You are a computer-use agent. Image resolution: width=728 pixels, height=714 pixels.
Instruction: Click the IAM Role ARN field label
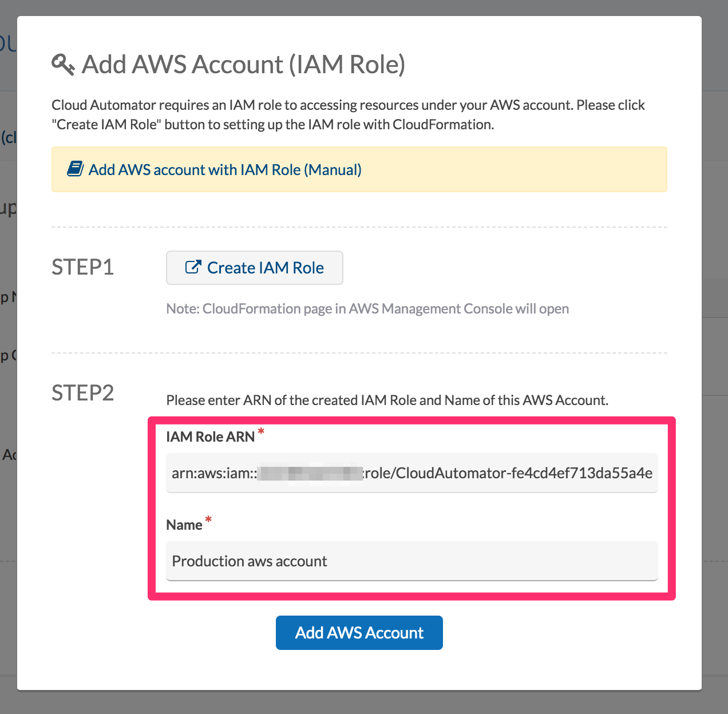click(x=210, y=437)
